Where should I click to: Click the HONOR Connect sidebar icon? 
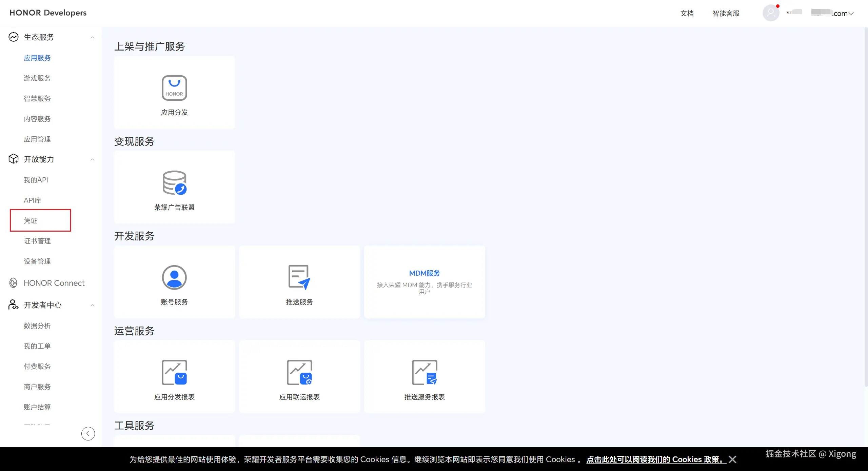coord(13,283)
